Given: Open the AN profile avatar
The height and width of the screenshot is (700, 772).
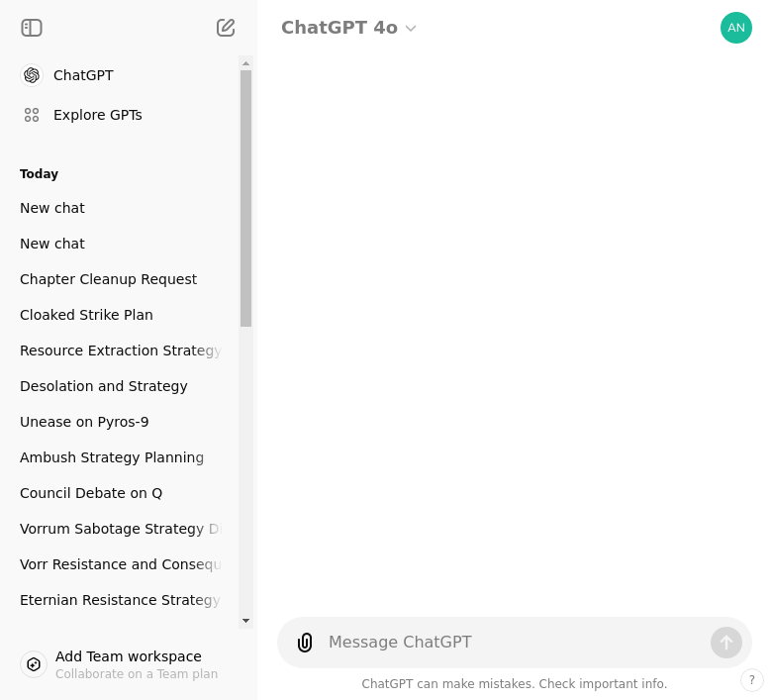Looking at the screenshot, I should tap(735, 28).
